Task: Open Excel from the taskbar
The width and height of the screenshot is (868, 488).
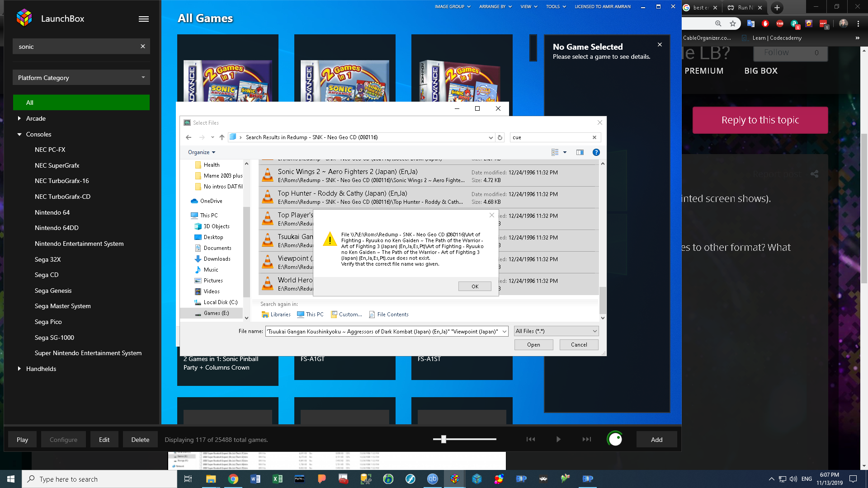Action: click(278, 479)
